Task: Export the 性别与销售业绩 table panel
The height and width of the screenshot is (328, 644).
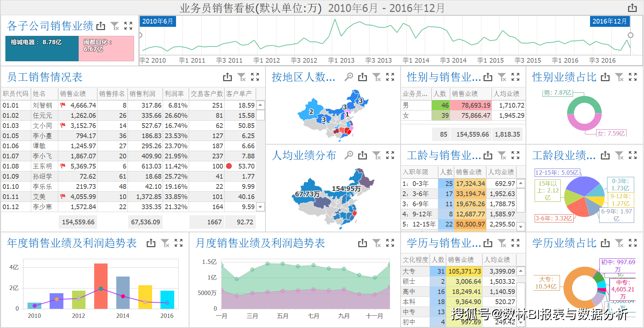Action: 488,77
